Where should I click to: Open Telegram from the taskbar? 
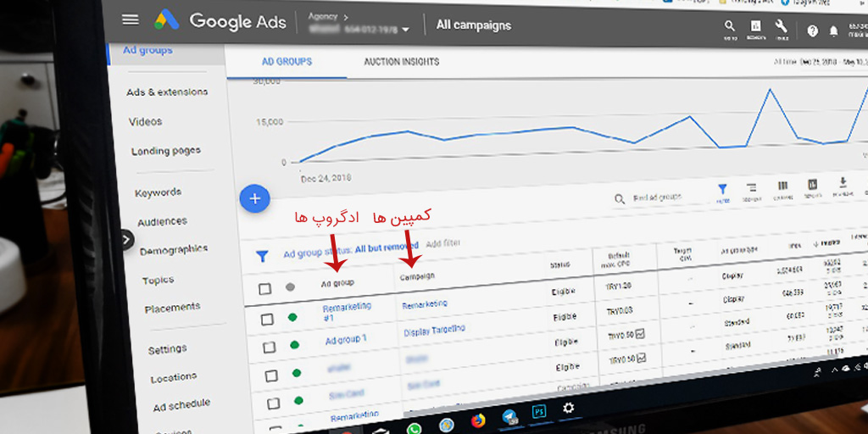509,417
